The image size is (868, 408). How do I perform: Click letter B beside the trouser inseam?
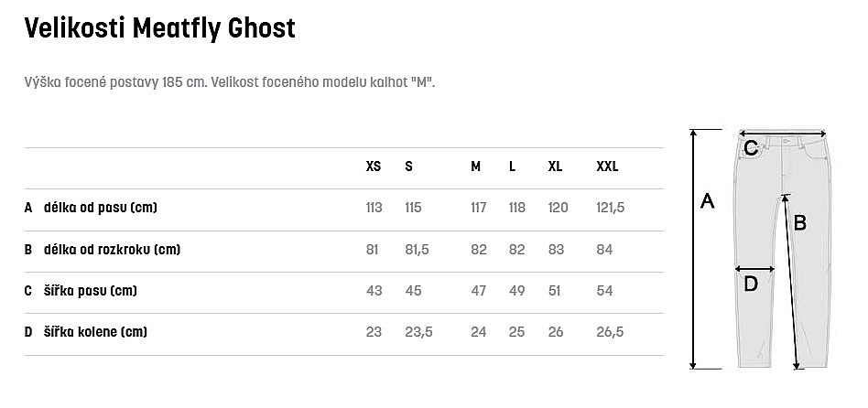point(799,221)
